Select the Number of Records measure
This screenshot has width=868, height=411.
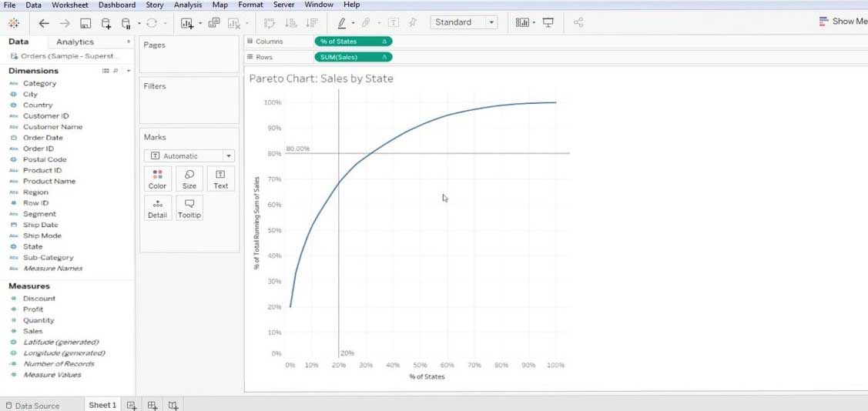tap(59, 364)
